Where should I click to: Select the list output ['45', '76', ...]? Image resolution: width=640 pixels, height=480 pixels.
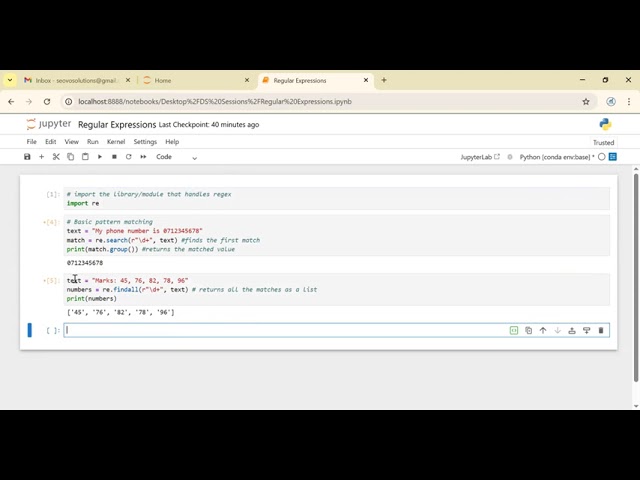click(x=121, y=312)
